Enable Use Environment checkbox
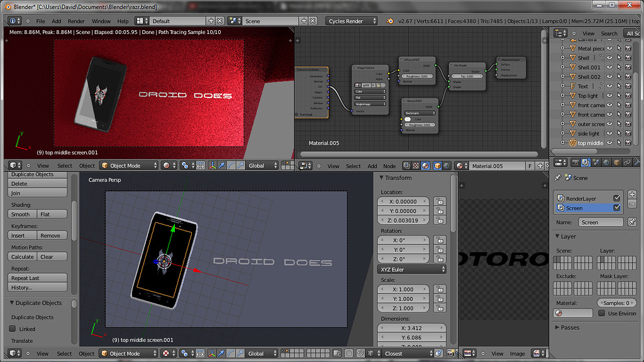Screen dimensions: 644x362 [602, 313]
